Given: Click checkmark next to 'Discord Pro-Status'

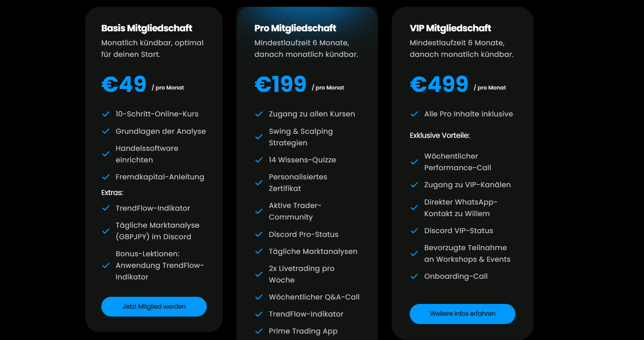Looking at the screenshot, I should point(259,234).
